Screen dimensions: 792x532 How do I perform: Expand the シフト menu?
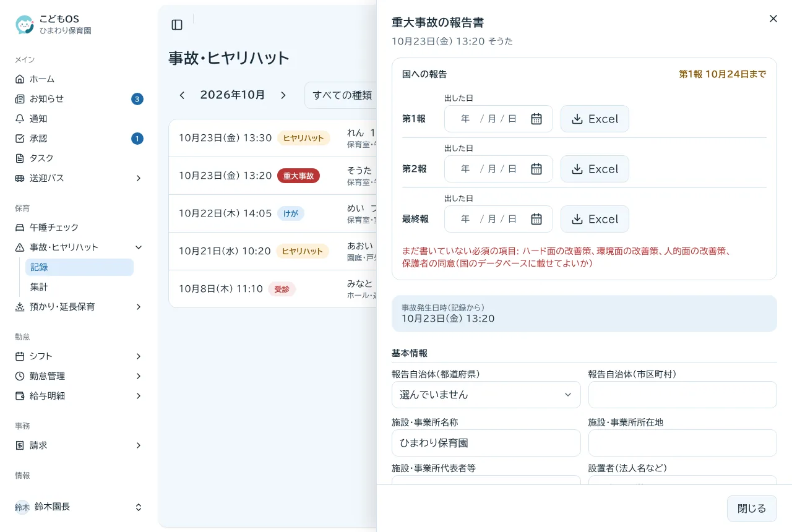(79, 356)
